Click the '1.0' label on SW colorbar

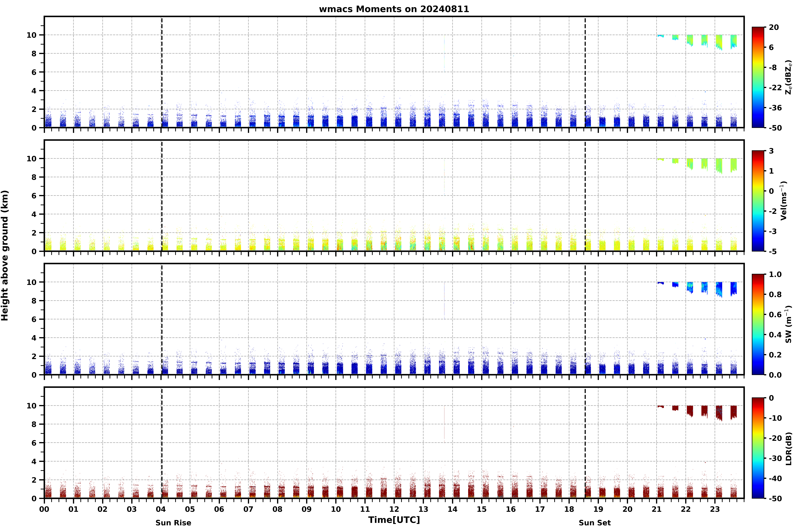click(x=775, y=274)
